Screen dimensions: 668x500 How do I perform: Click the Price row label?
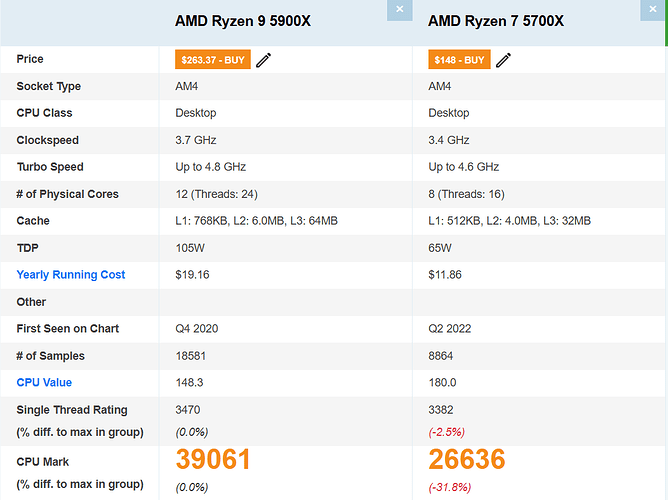[30, 59]
